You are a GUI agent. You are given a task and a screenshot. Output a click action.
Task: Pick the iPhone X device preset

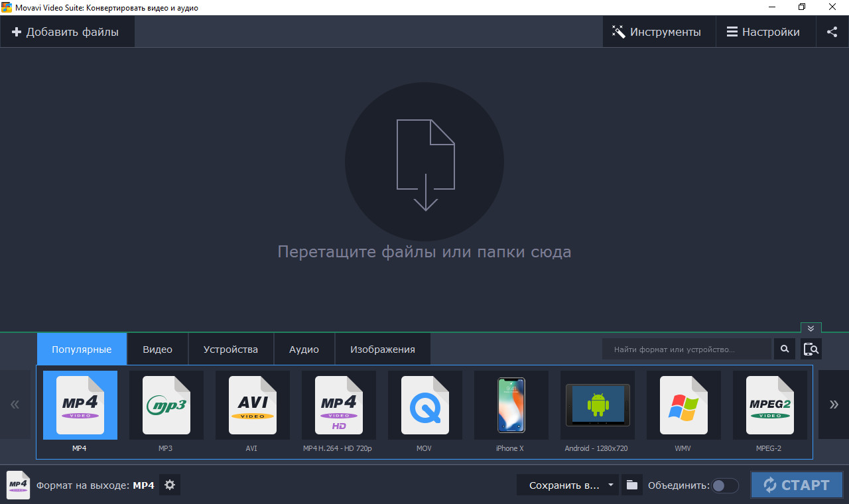(x=511, y=405)
